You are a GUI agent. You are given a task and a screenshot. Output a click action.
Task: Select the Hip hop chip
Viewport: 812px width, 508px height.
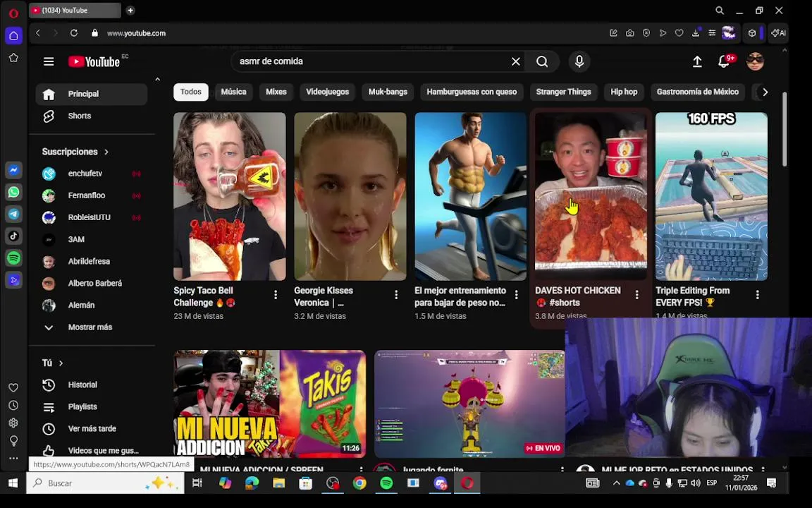[624, 92]
